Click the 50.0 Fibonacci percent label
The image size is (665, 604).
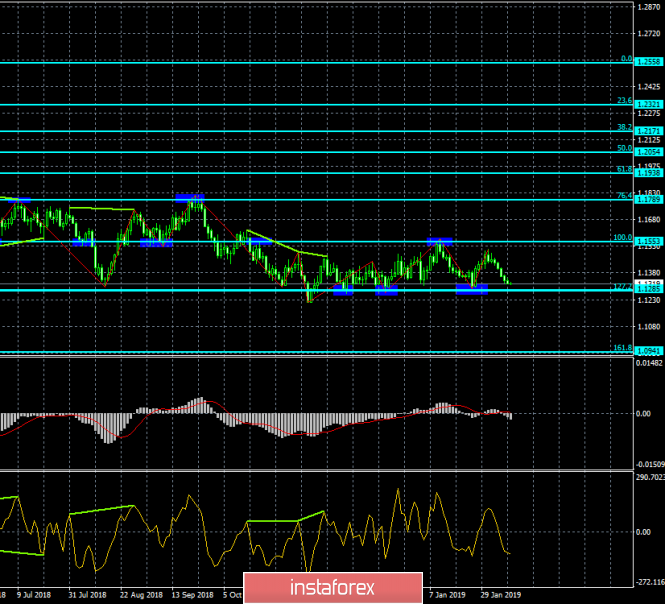coord(624,148)
